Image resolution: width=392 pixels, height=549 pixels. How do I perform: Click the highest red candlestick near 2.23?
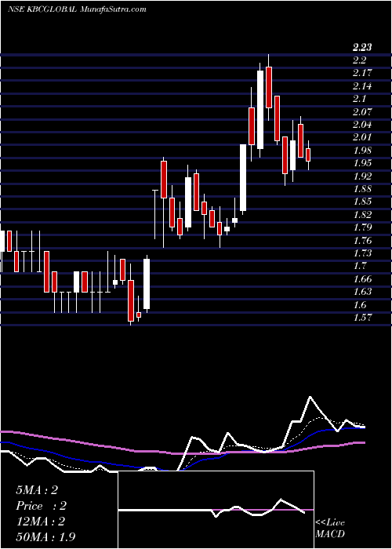(x=269, y=87)
